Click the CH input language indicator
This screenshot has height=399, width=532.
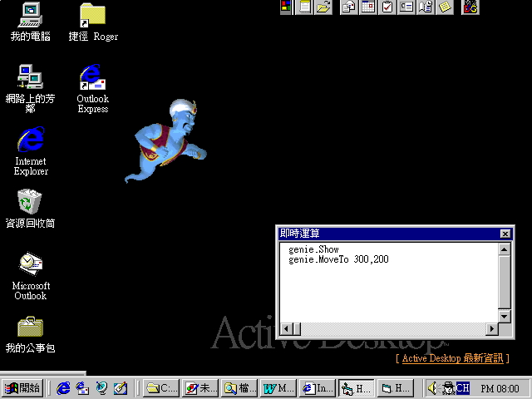pos(462,387)
